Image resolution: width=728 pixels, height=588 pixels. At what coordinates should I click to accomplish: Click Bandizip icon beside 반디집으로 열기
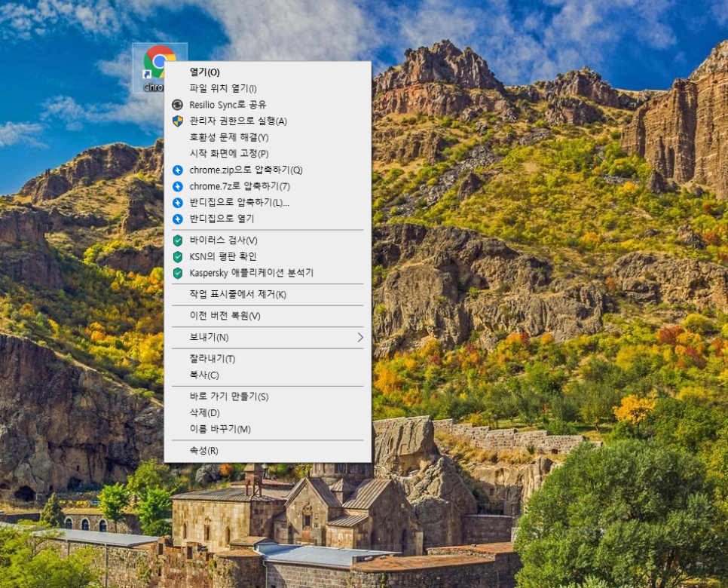(x=177, y=219)
